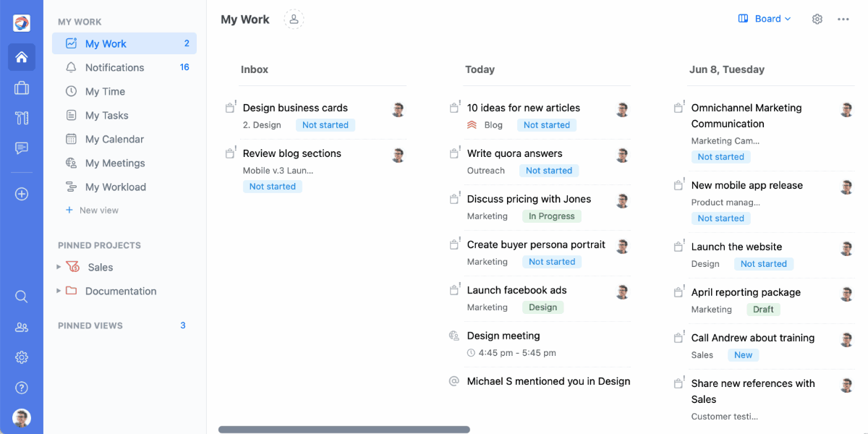
Task: Toggle task icon for Launch the website
Action: 678,247
